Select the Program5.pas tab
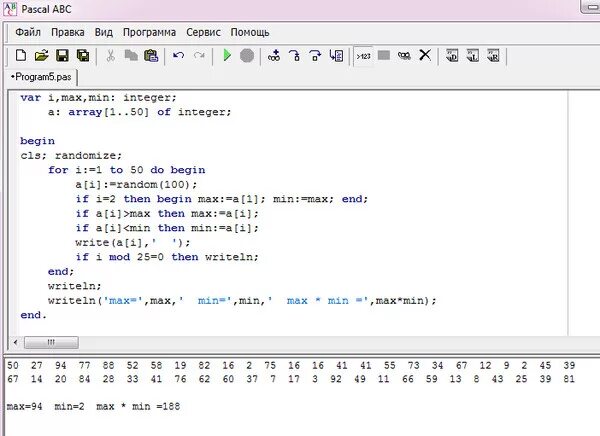 tap(42, 77)
